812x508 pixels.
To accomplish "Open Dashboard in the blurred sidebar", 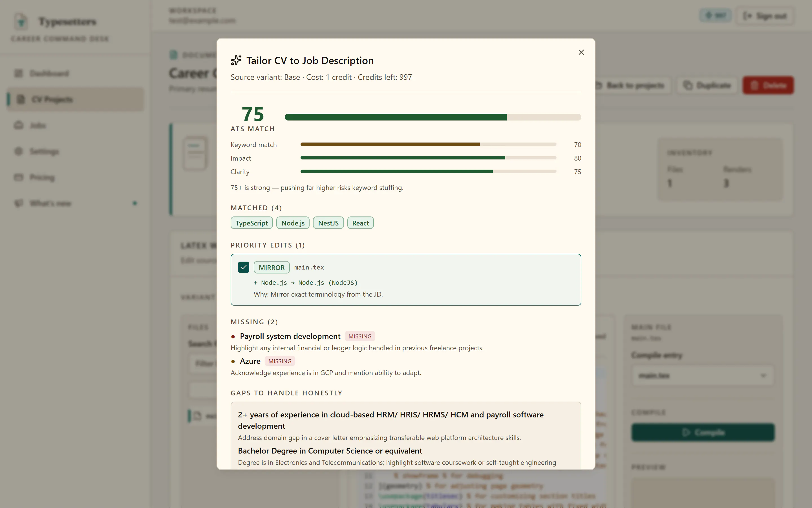I will [x=75, y=73].
